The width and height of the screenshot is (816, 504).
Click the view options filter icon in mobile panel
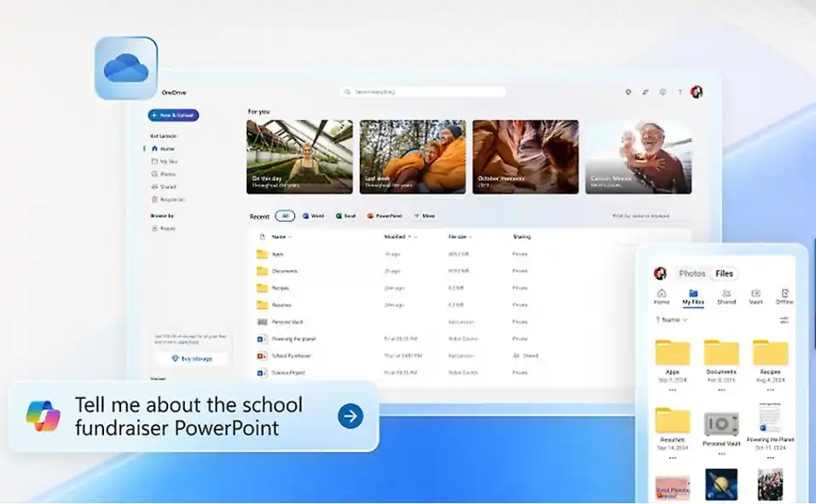point(784,320)
